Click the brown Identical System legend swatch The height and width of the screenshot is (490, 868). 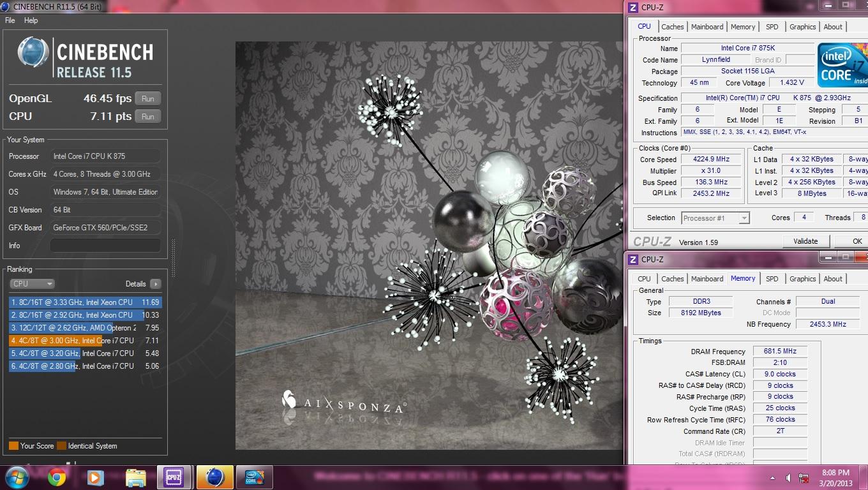tap(61, 446)
